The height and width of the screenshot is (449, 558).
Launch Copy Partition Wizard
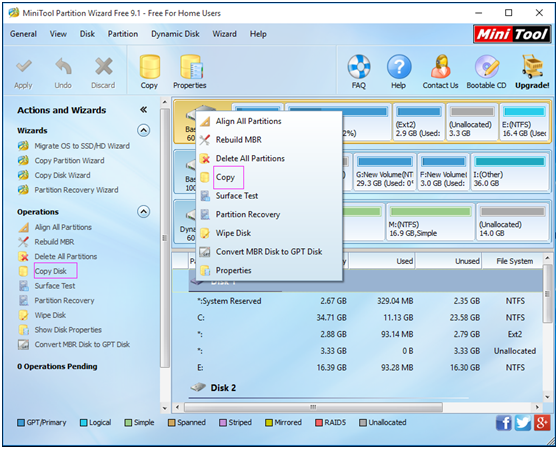click(69, 160)
